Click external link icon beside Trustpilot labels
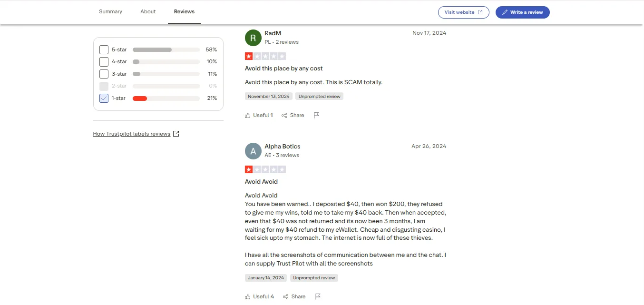Screen dimensions: 644x305 pos(176,134)
